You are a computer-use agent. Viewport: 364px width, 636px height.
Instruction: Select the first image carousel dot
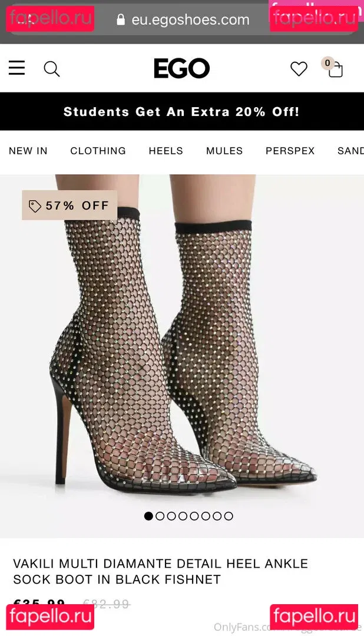148,516
